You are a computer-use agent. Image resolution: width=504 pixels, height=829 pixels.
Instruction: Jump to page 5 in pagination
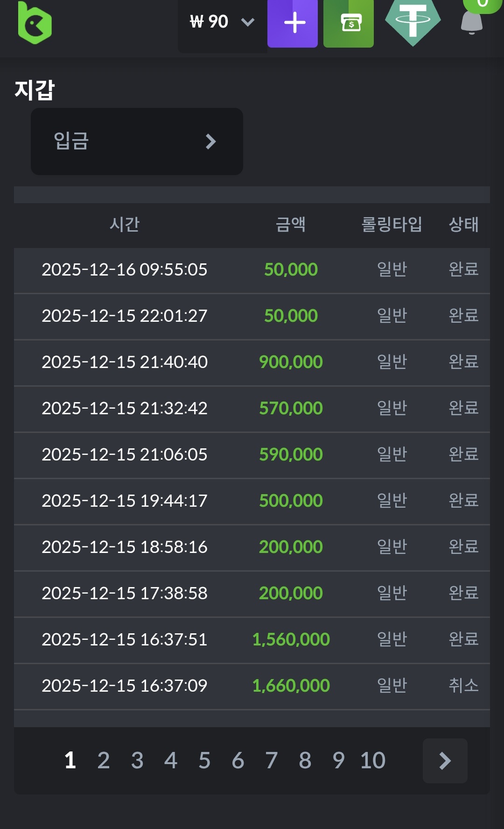pos(204,761)
